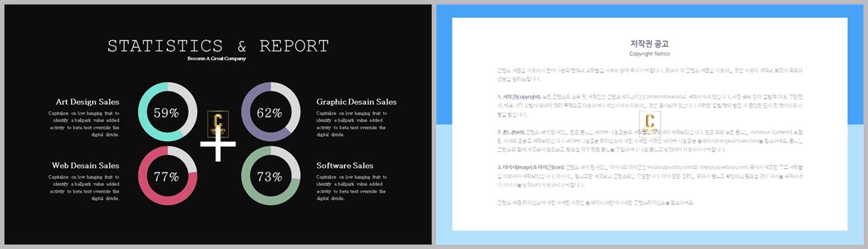Click the teal 59% donut chart
Viewport: 868px width, 249px height.
pos(167,113)
